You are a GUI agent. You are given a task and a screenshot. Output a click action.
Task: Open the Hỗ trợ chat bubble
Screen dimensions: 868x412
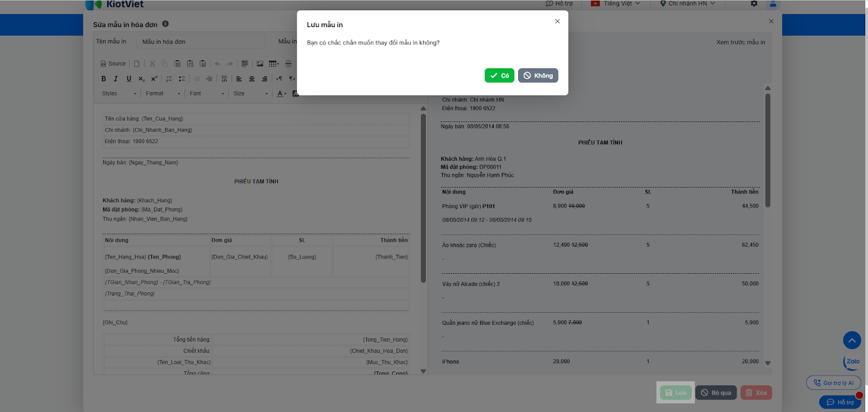[x=840, y=402]
